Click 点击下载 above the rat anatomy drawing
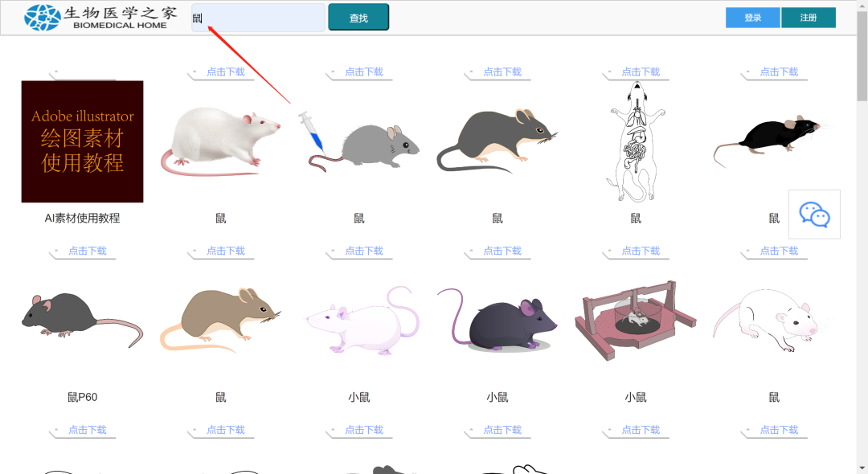Viewport: 868px width, 474px height. click(x=640, y=72)
